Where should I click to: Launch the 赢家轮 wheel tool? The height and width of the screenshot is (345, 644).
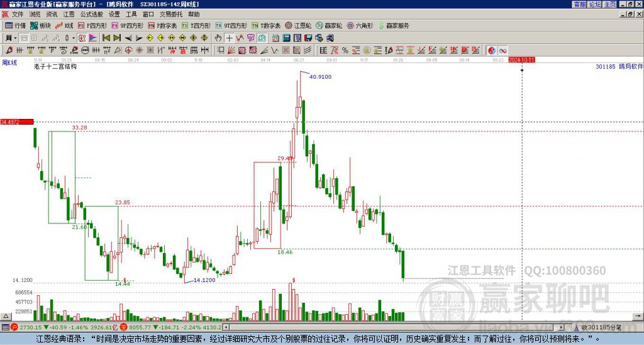click(x=329, y=25)
